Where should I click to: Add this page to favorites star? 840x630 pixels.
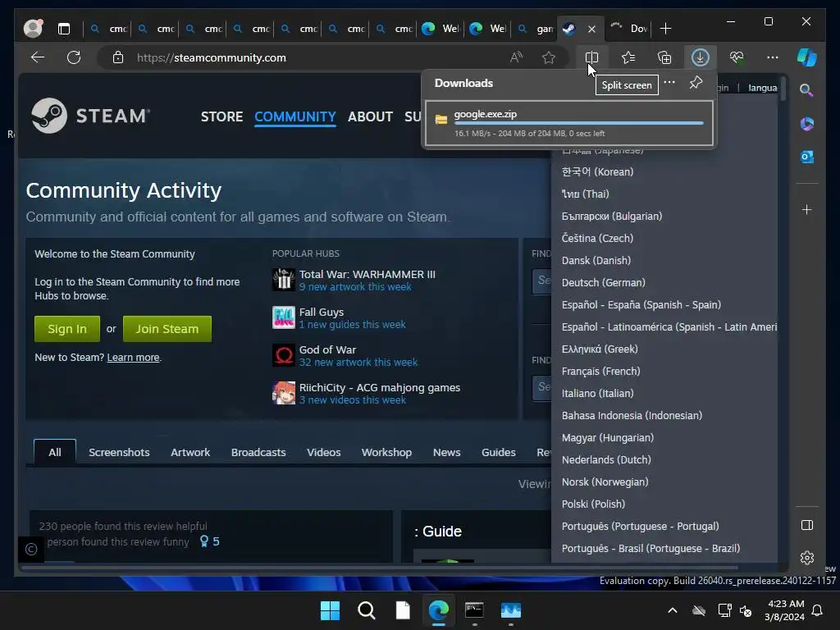point(549,57)
